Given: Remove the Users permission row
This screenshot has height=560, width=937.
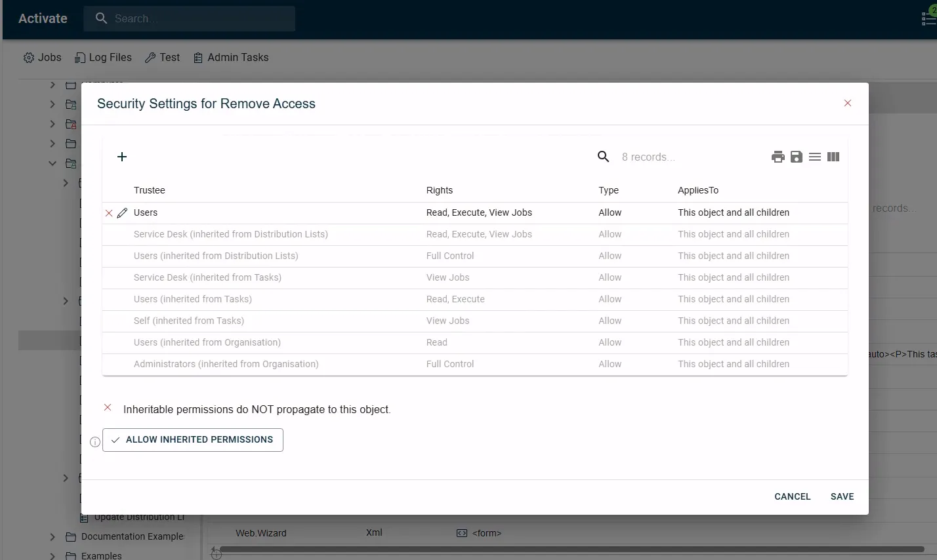Looking at the screenshot, I should 109,213.
